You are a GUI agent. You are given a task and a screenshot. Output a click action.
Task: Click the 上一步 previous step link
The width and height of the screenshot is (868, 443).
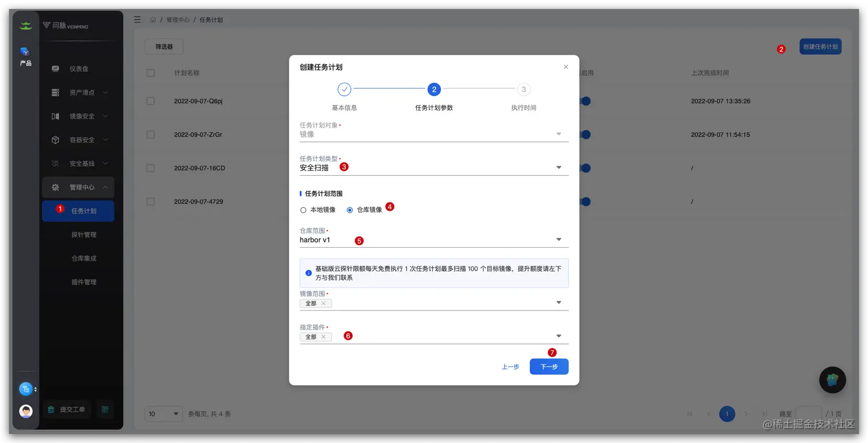(x=510, y=367)
